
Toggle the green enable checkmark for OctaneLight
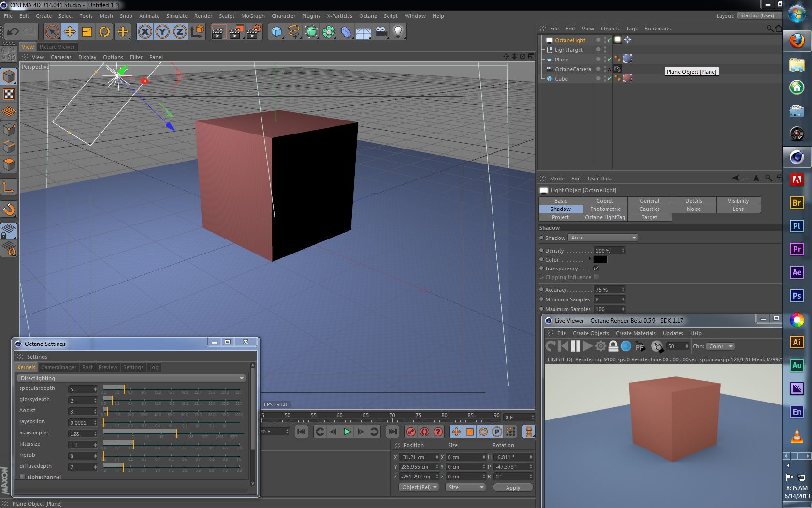pos(609,40)
